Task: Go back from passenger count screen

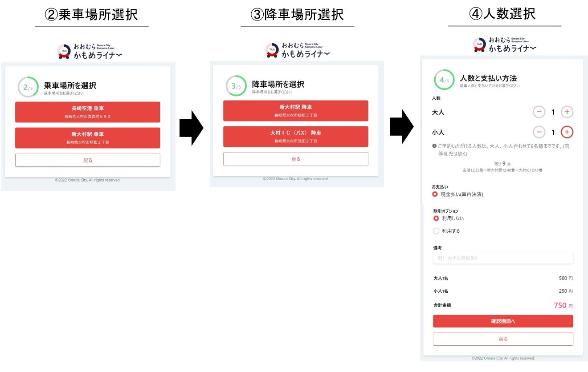Action: coord(503,339)
